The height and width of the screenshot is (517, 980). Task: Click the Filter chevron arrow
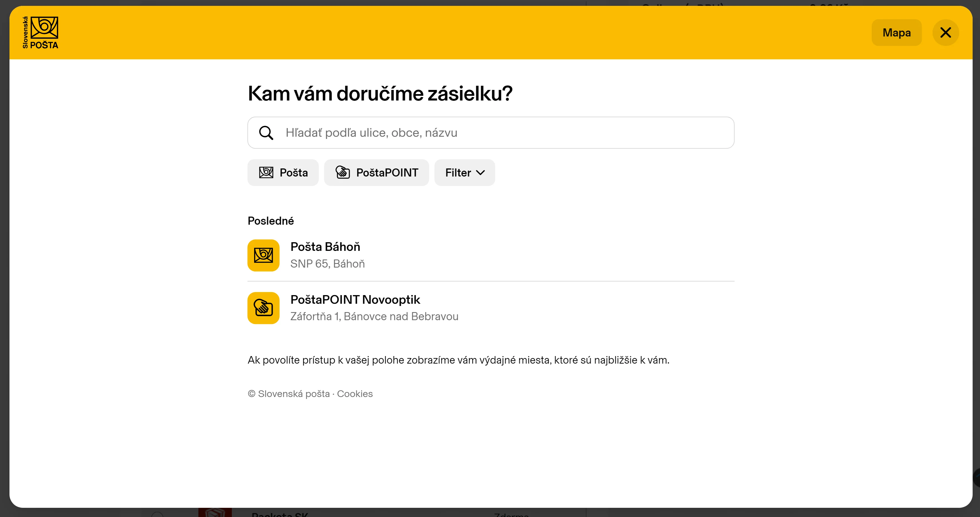point(480,173)
